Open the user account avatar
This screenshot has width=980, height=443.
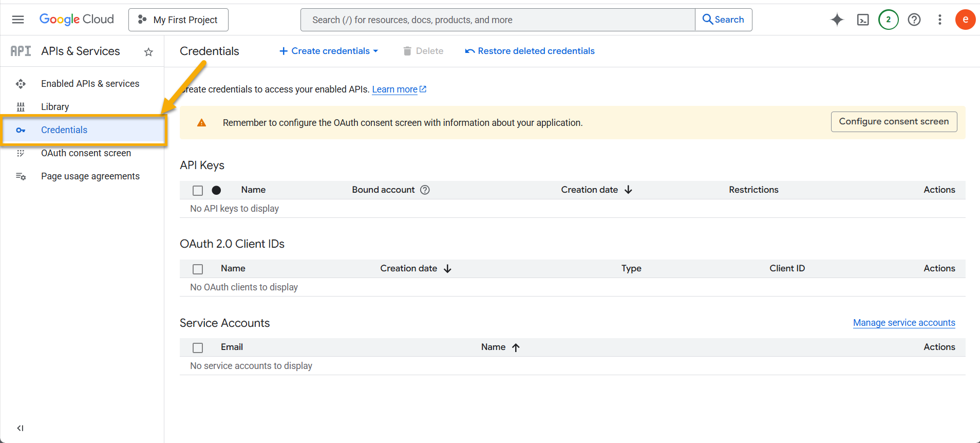[x=966, y=20]
